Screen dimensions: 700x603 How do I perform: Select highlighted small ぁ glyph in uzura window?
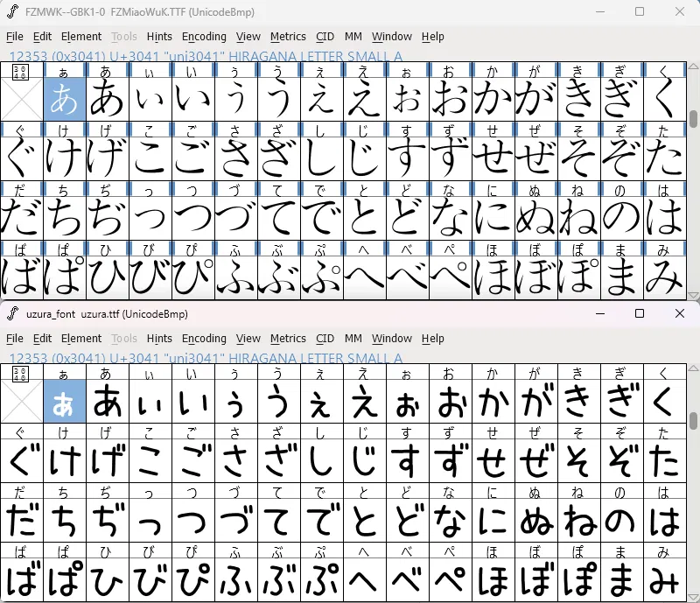click(64, 401)
